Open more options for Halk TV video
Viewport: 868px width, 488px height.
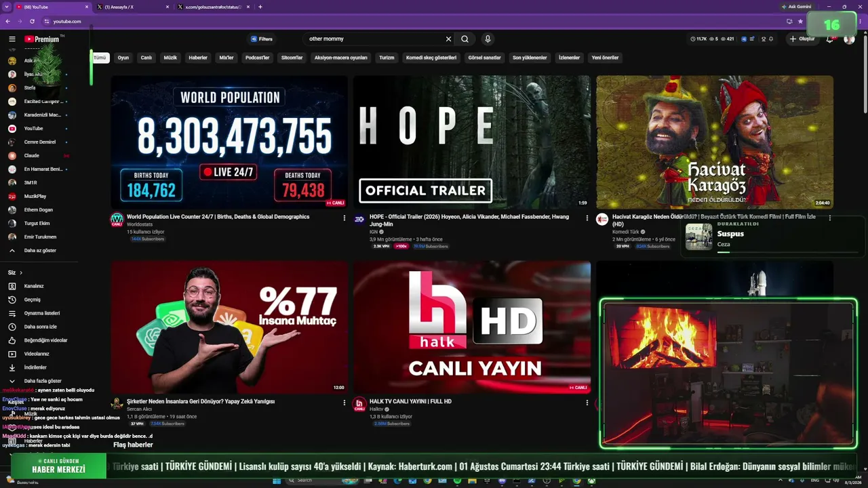587,403
